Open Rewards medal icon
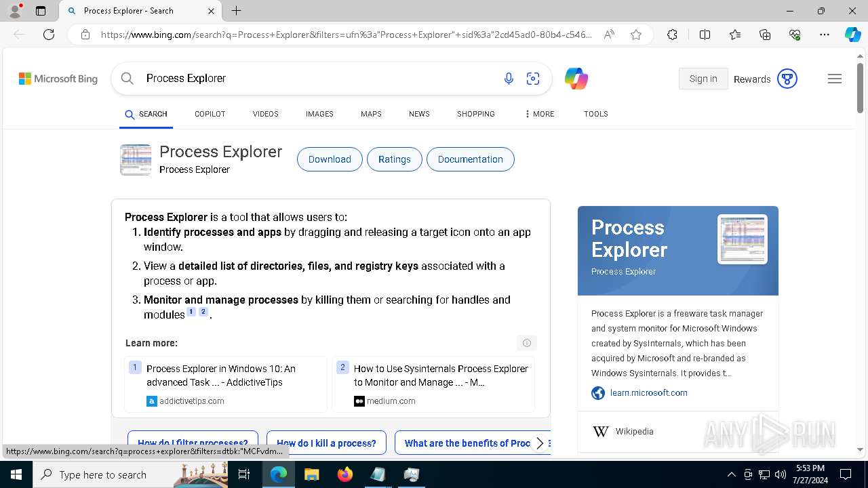Screen dimensions: 868x488 pyautogui.click(x=787, y=79)
